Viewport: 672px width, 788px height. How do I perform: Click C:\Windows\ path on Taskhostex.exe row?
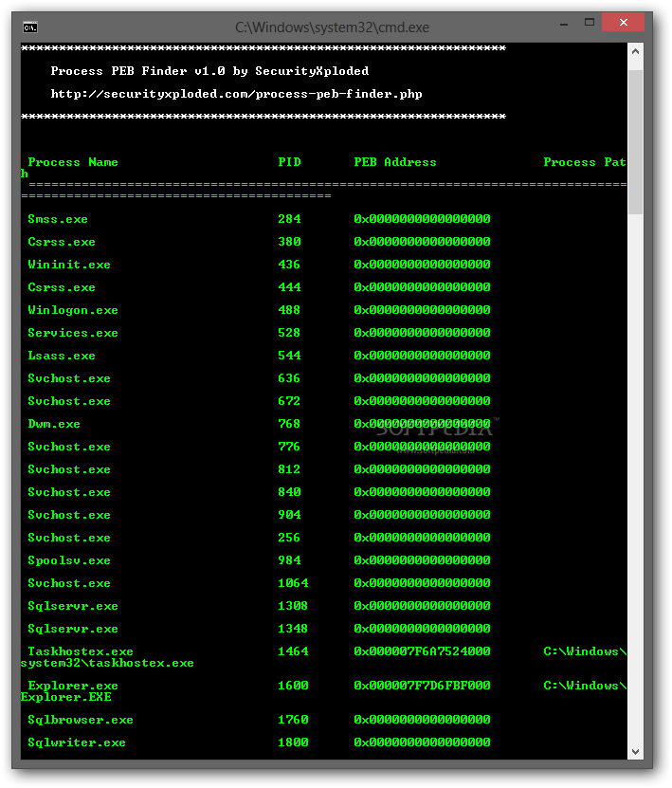click(x=585, y=651)
